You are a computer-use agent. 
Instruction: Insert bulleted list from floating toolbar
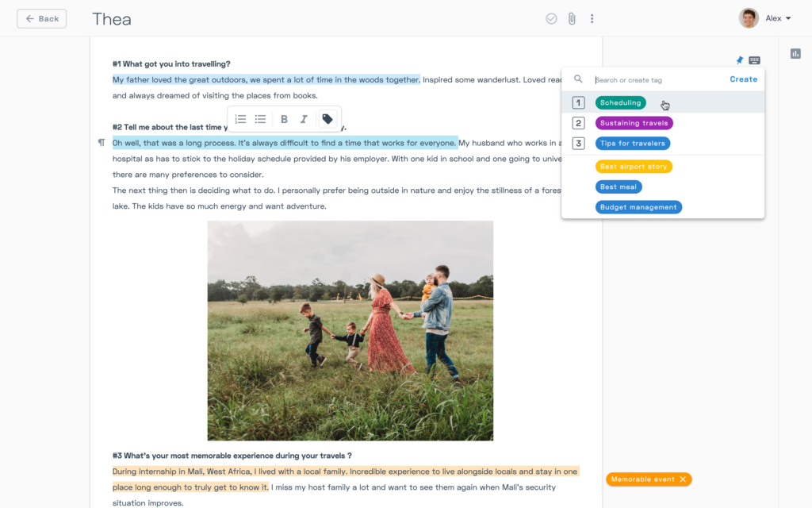pos(260,119)
